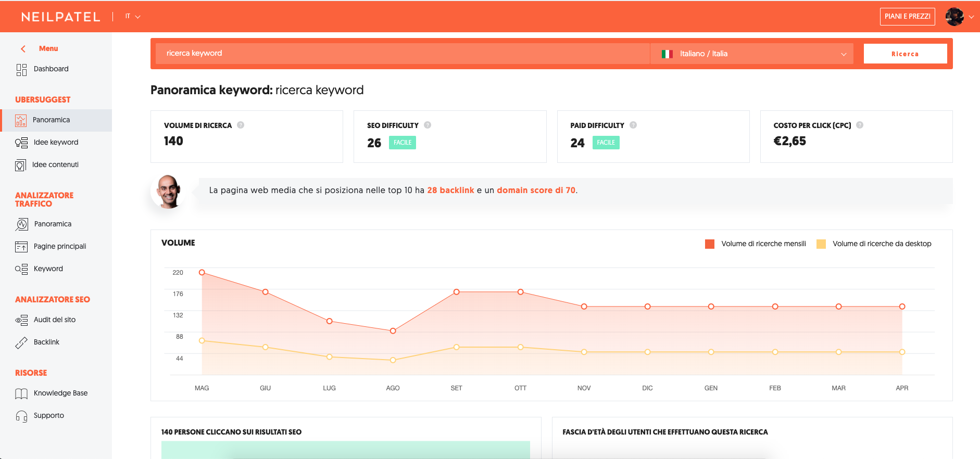This screenshot has width=980, height=459.
Task: Click the GIU desktop volume data point
Action: pyautogui.click(x=266, y=347)
